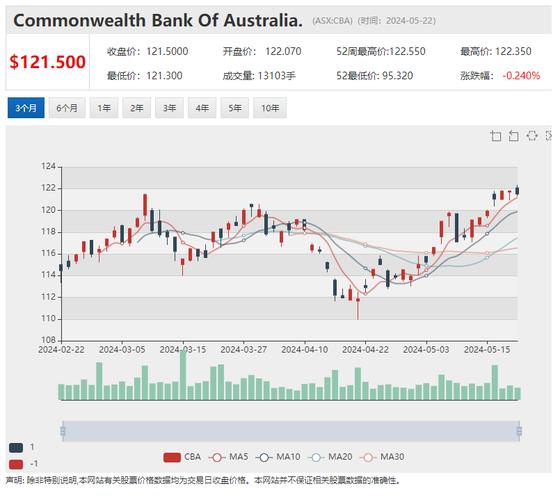The width and height of the screenshot is (560, 500).
Task: Click the 2024-02-22 x-axis date label
Action: (x=61, y=350)
